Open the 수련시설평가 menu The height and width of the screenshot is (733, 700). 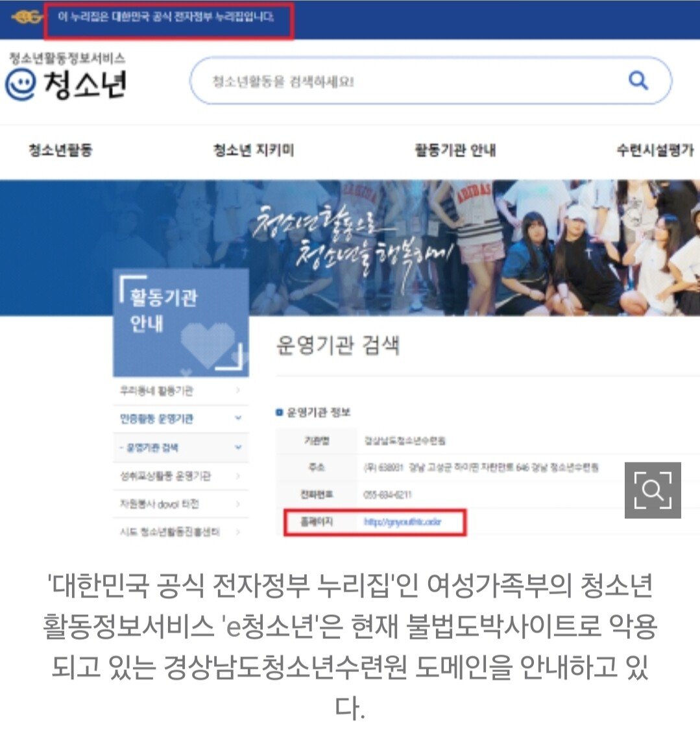[x=655, y=150]
